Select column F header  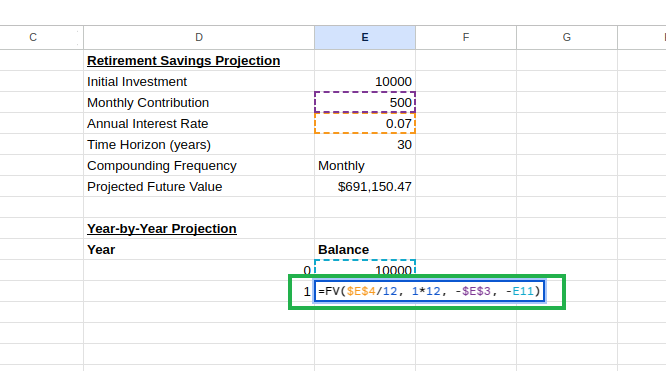[x=466, y=37]
